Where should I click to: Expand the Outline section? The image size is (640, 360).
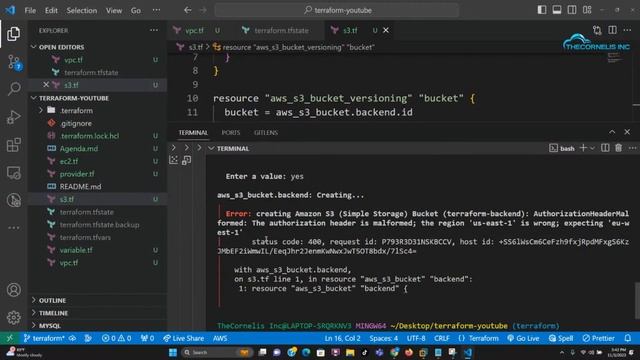point(52,300)
